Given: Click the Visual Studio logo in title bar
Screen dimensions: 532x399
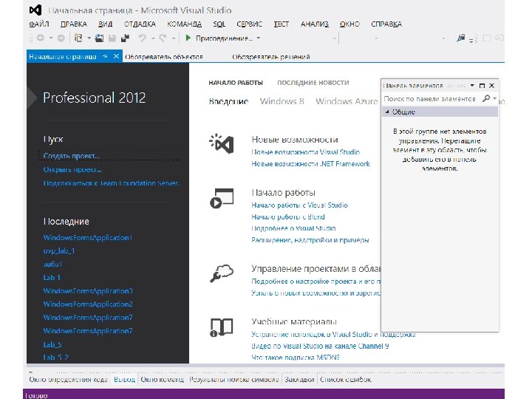Looking at the screenshot, I should pyautogui.click(x=35, y=10).
